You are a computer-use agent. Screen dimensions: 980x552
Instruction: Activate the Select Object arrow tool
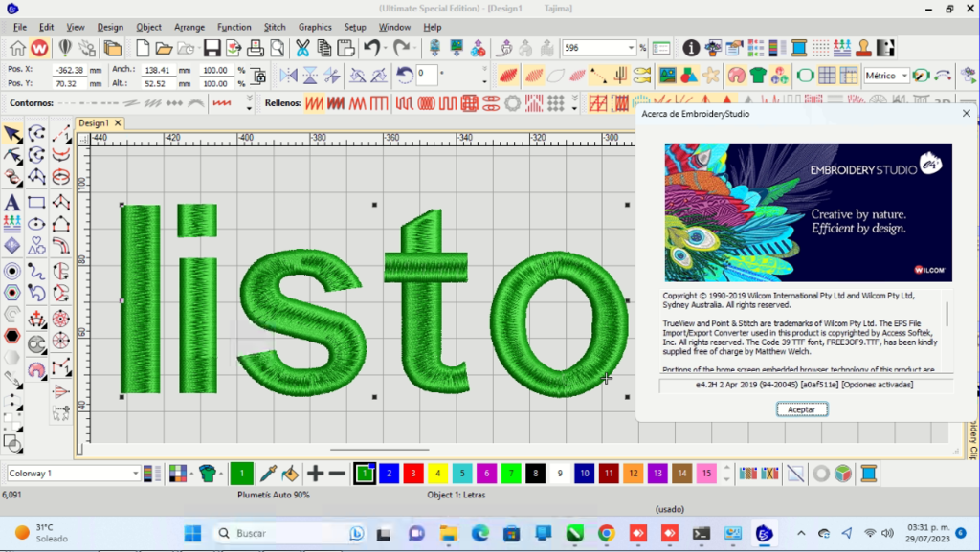coord(11,134)
